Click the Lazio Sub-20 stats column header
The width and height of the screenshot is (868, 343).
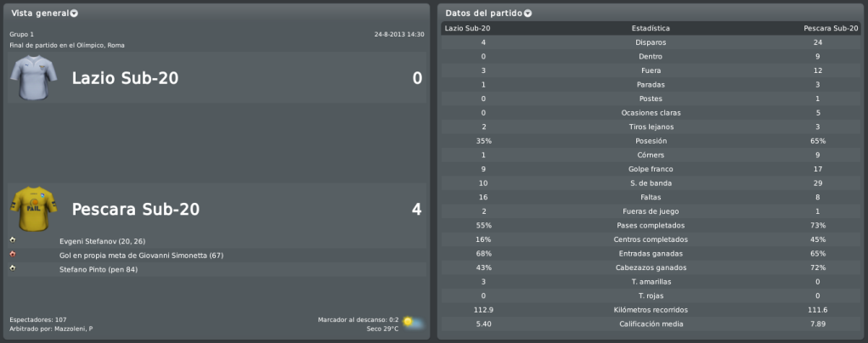(467, 28)
